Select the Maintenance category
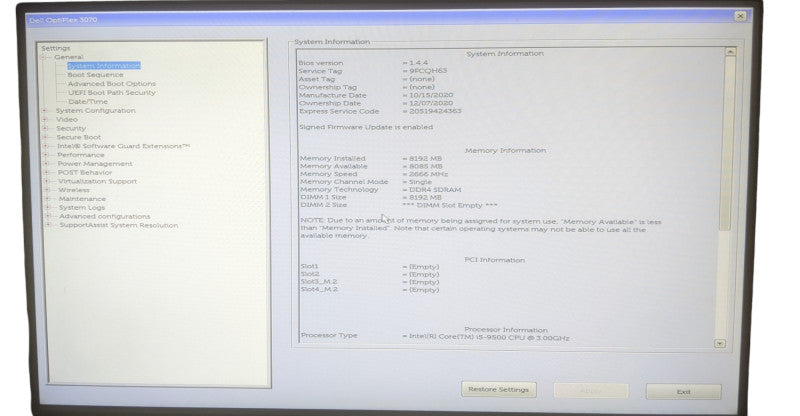 (82, 199)
